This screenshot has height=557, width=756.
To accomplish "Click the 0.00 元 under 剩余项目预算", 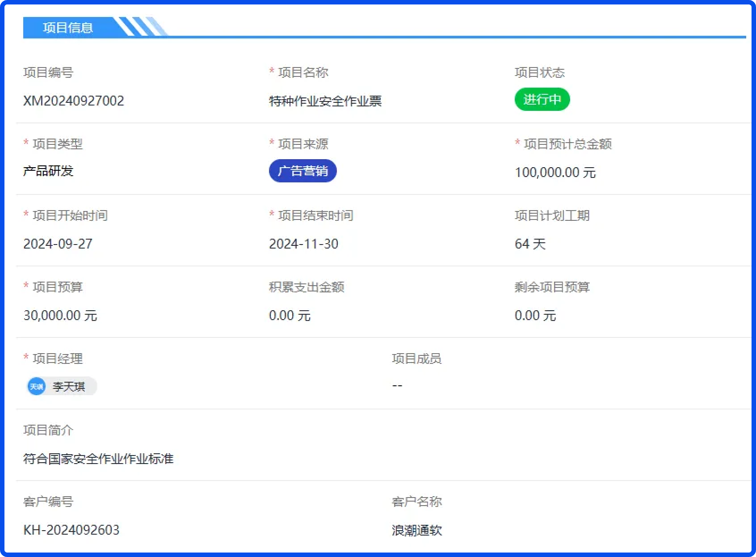I will pyautogui.click(x=535, y=316).
